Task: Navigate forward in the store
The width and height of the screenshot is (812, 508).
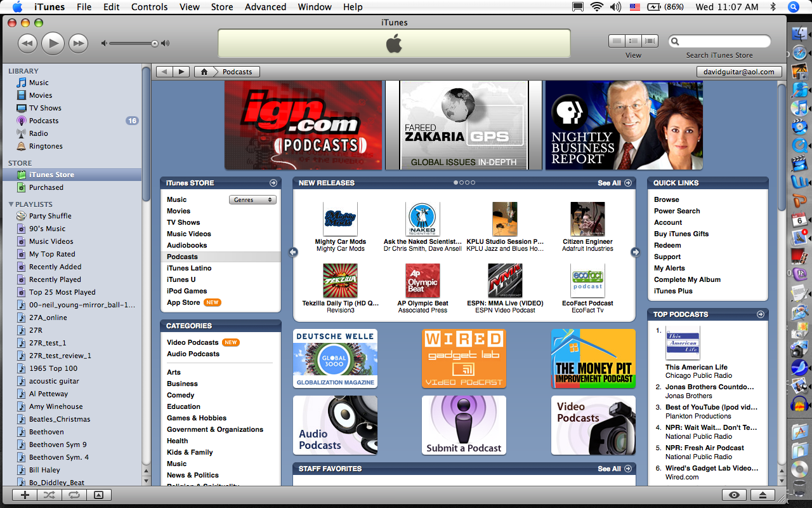Action: (181, 72)
